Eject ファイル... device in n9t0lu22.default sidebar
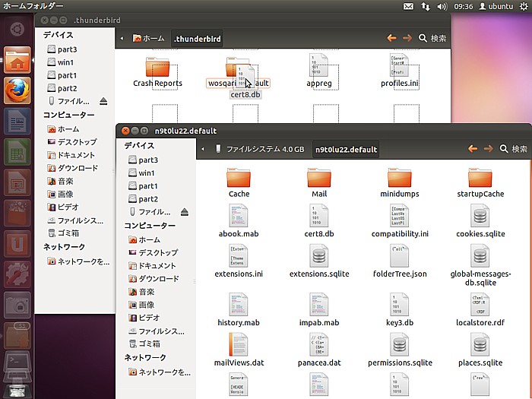Screen dimensions: 532x399 click(x=185, y=212)
